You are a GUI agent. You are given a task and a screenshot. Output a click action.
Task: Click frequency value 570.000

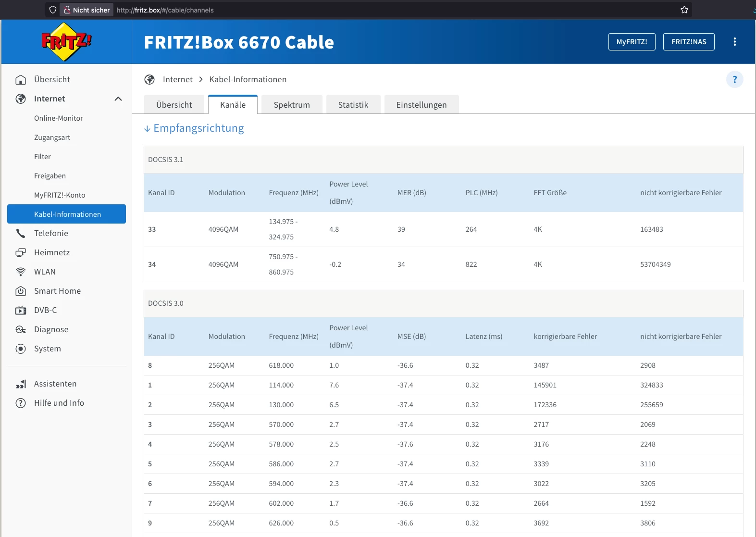coord(281,425)
